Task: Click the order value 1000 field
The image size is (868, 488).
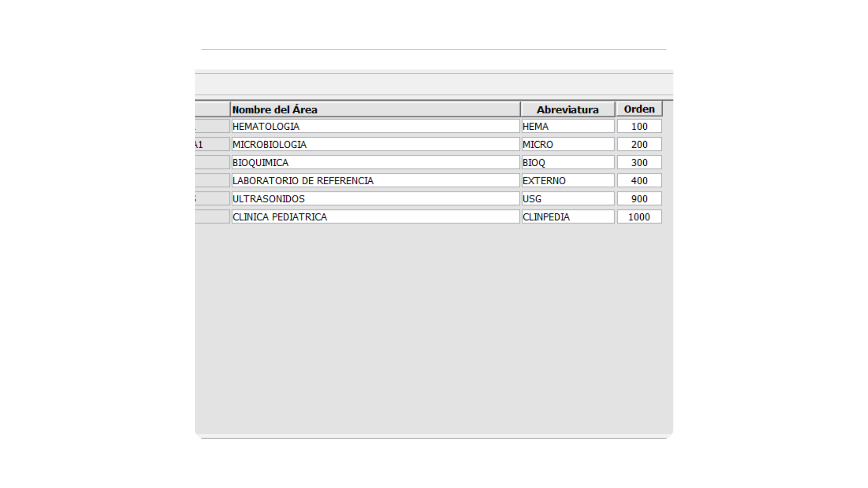Action: pos(639,217)
